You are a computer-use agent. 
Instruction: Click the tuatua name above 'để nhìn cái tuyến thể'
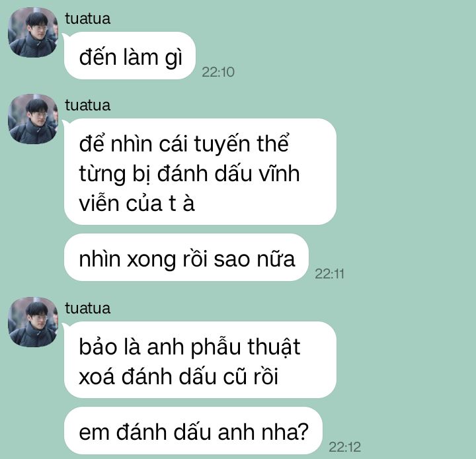tap(87, 105)
